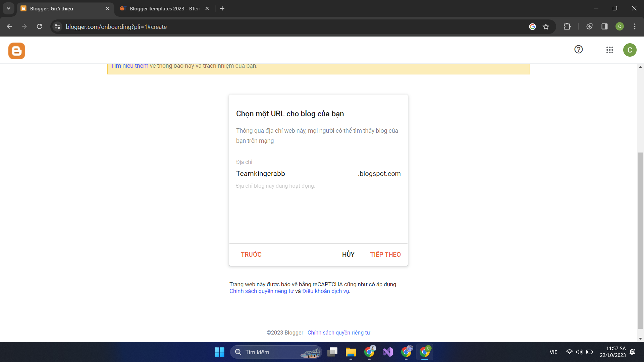The image size is (644, 362).
Task: Open a new browser tab
Action: pyautogui.click(x=222, y=9)
